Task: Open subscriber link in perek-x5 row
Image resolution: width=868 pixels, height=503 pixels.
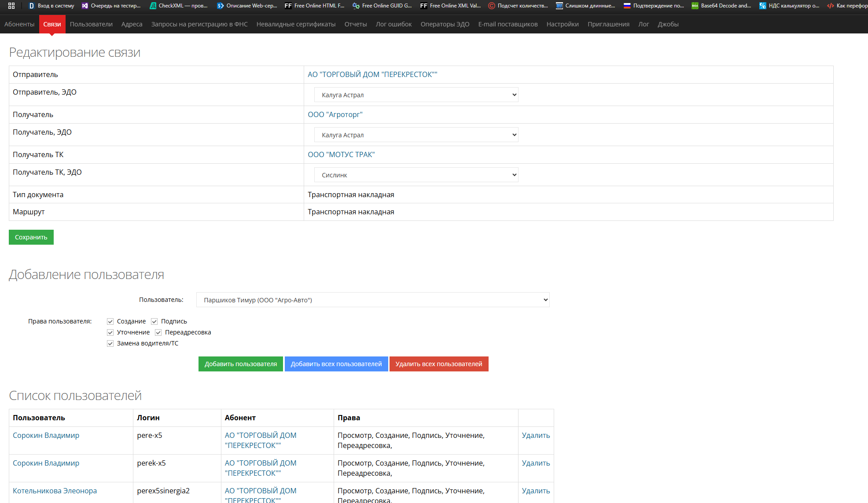Action: [x=261, y=468]
